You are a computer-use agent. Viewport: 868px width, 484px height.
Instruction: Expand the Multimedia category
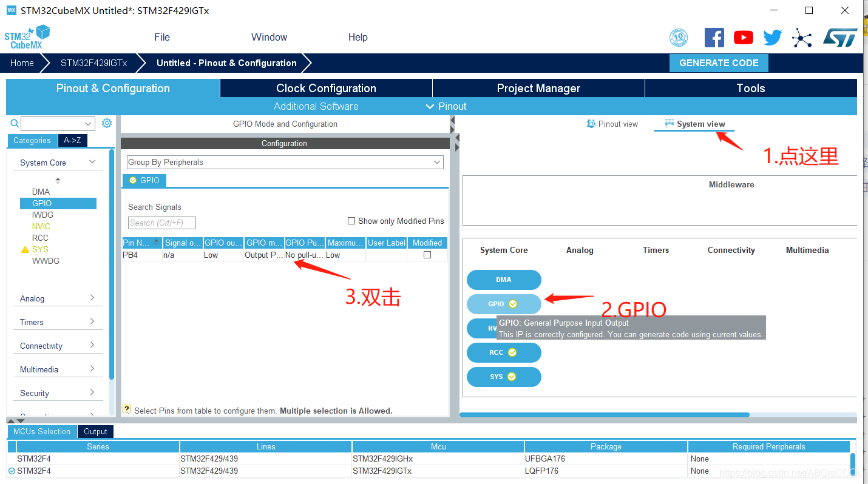pos(58,369)
